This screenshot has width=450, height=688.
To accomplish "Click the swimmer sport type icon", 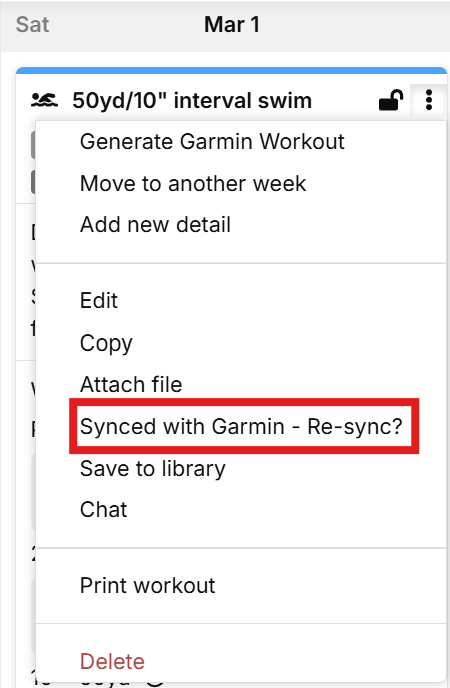I will (44, 100).
